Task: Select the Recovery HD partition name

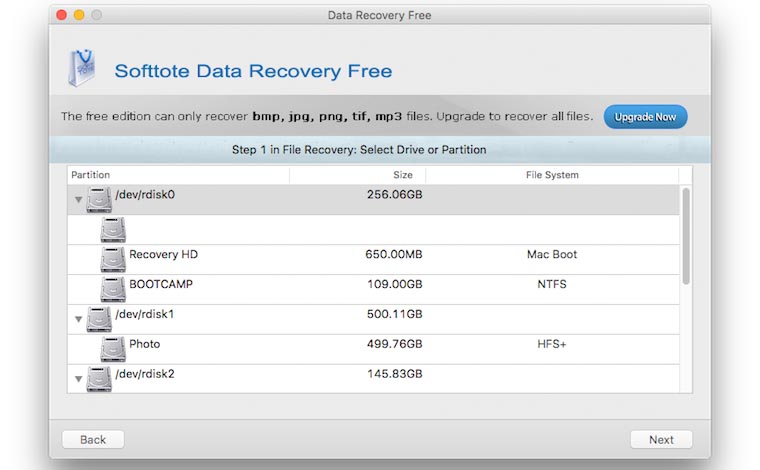Action: click(x=163, y=254)
